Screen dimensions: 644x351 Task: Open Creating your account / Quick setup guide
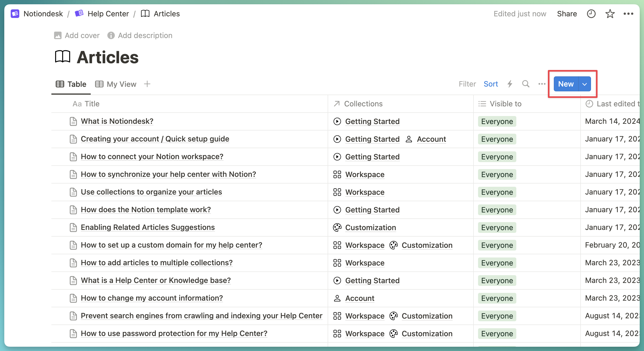point(155,139)
